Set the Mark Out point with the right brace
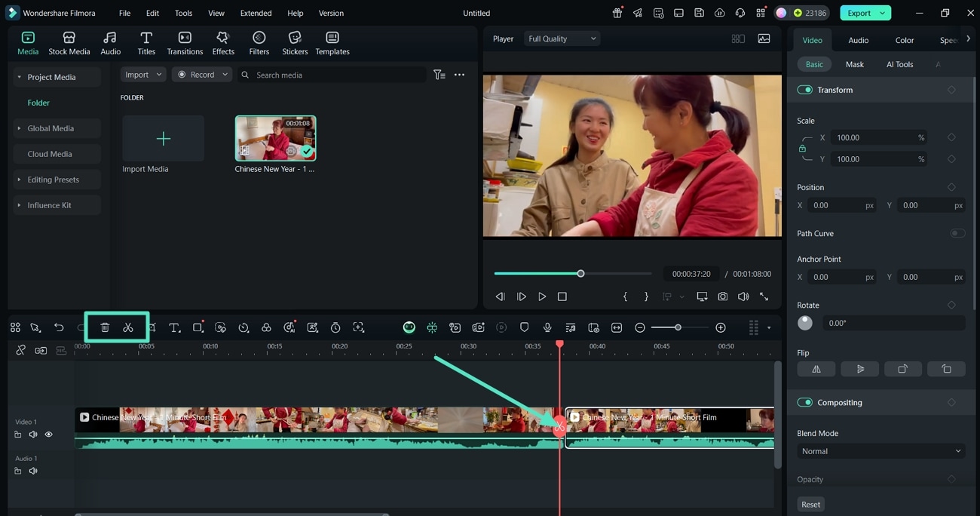Viewport: 980px width, 516px height. coord(646,296)
